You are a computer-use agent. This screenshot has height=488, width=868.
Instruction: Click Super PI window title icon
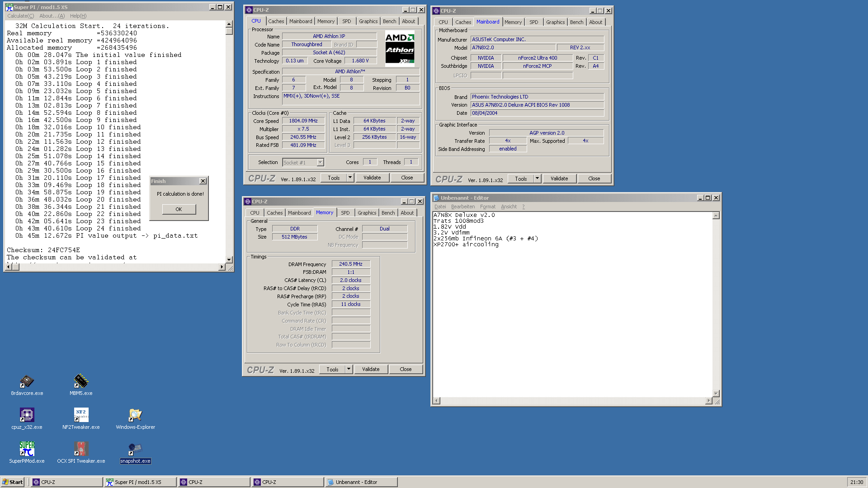9,7
